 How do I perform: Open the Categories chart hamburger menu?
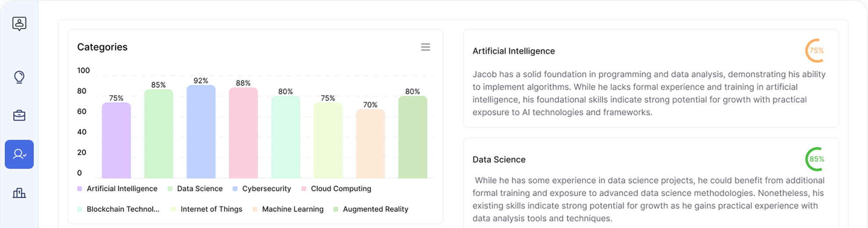pos(425,47)
